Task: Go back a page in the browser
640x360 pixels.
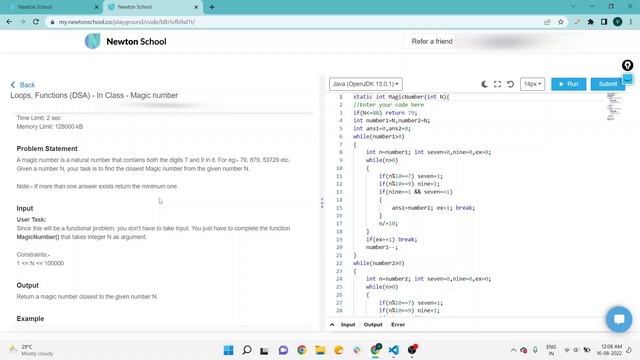Action: [x=9, y=22]
